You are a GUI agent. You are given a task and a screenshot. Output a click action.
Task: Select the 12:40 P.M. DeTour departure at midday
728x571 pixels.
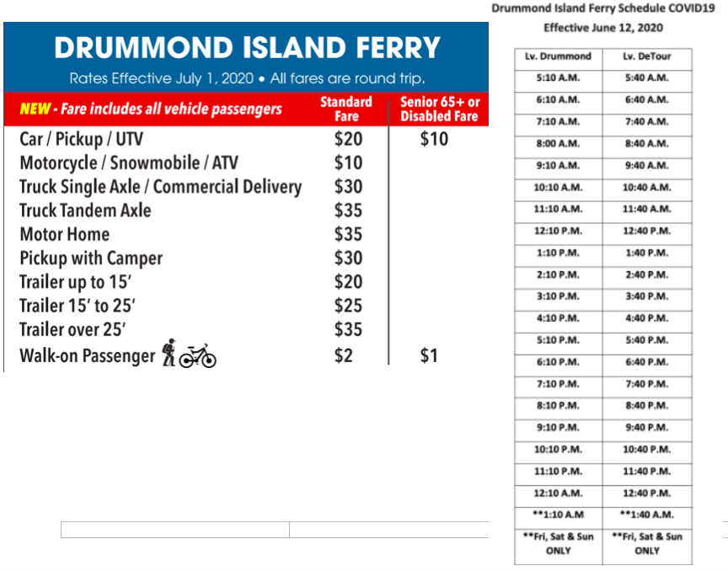[647, 232]
